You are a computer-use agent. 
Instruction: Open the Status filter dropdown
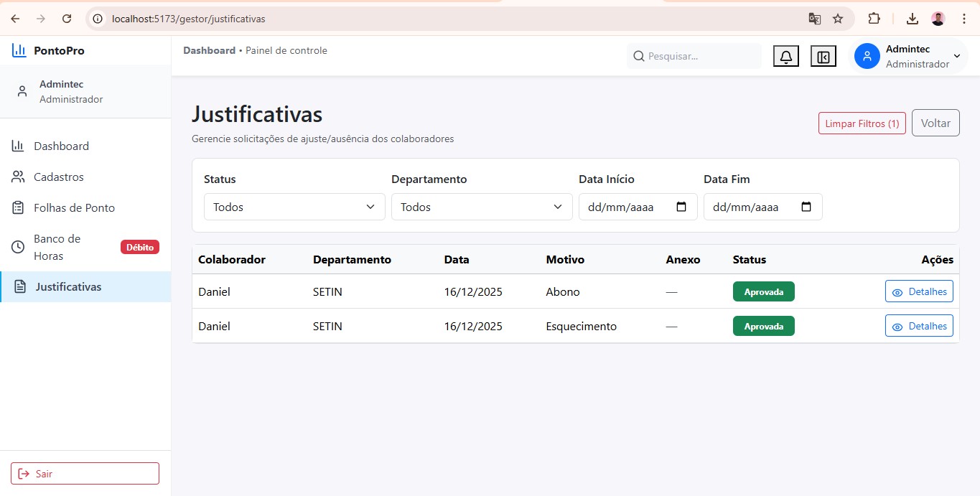click(x=294, y=207)
